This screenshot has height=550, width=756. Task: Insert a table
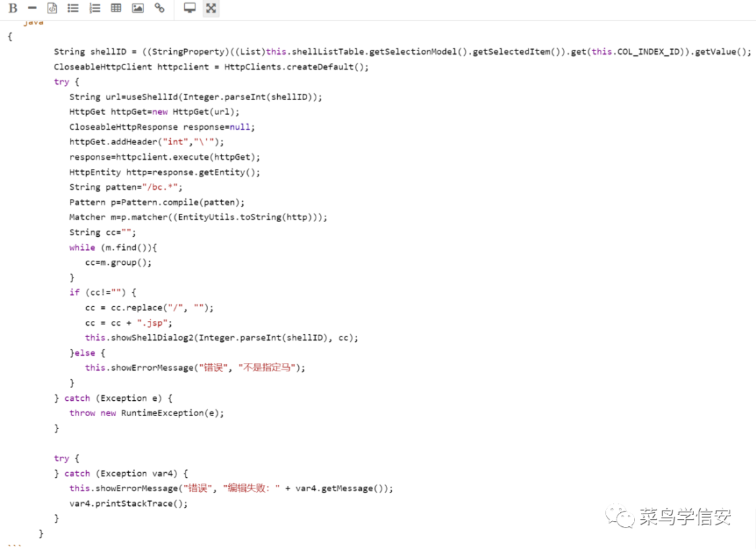116,8
